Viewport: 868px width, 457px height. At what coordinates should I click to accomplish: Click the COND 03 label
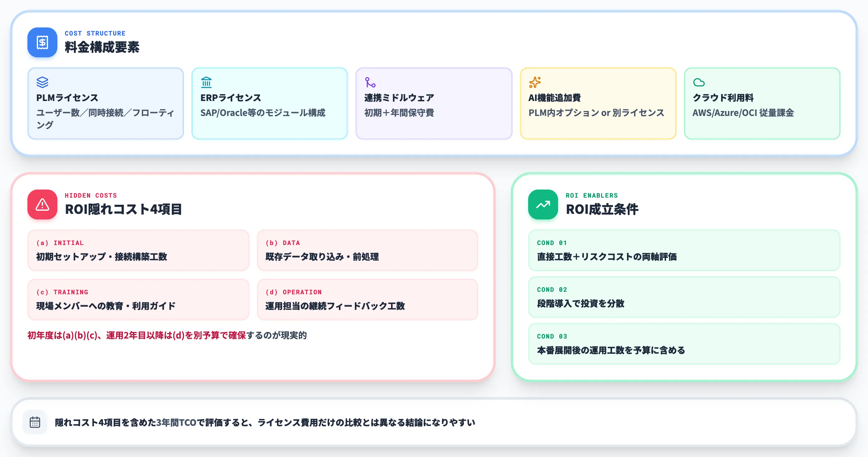click(x=552, y=336)
